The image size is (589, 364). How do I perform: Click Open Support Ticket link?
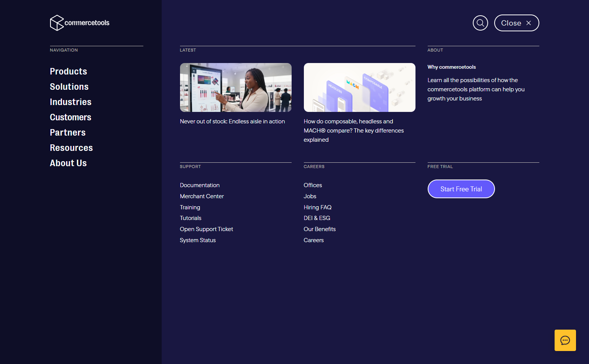tap(206, 229)
